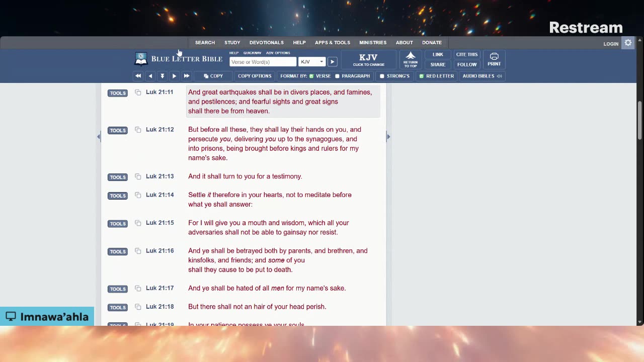
Task: Copy verse icon for Luk 21:12
Action: [138, 130]
